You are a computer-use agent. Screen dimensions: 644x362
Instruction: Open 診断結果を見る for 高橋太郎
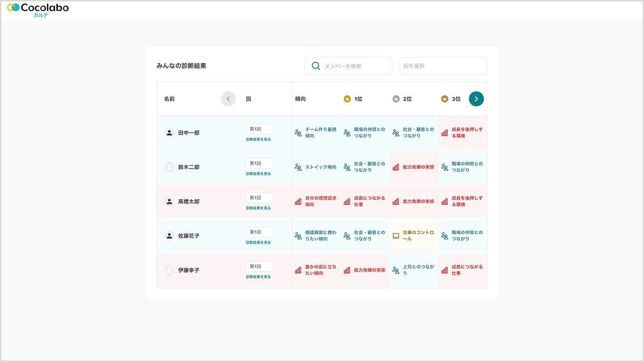[259, 208]
